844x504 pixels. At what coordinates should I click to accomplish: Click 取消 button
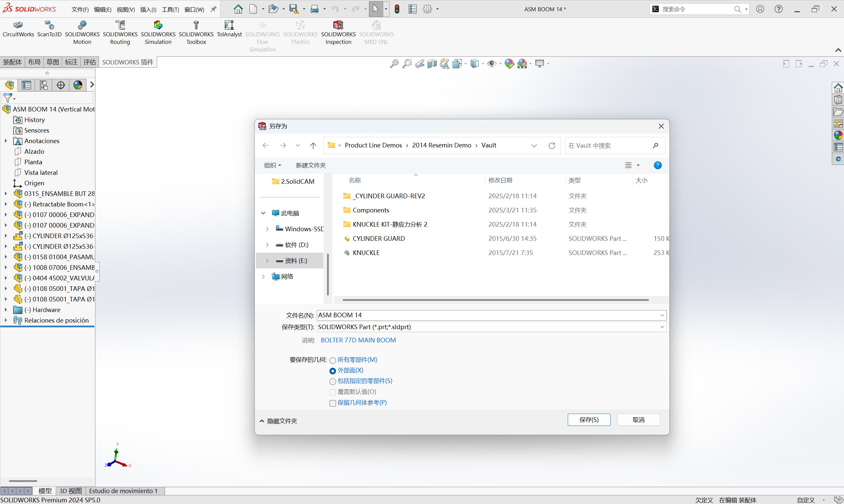(x=638, y=420)
